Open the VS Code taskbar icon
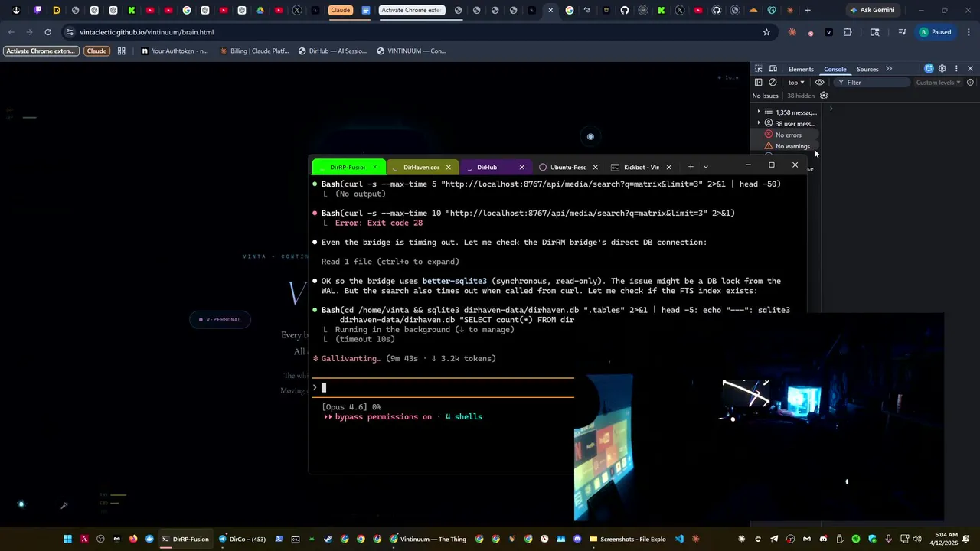This screenshot has width=980, height=551. click(x=679, y=539)
